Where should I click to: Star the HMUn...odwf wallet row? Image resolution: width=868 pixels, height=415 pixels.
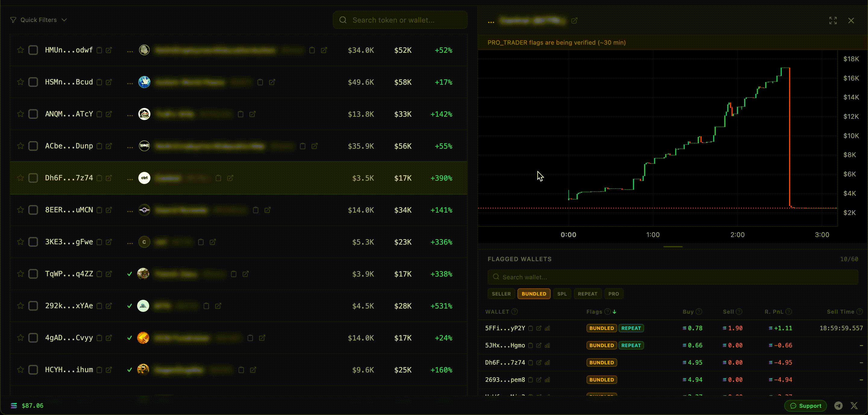(20, 50)
